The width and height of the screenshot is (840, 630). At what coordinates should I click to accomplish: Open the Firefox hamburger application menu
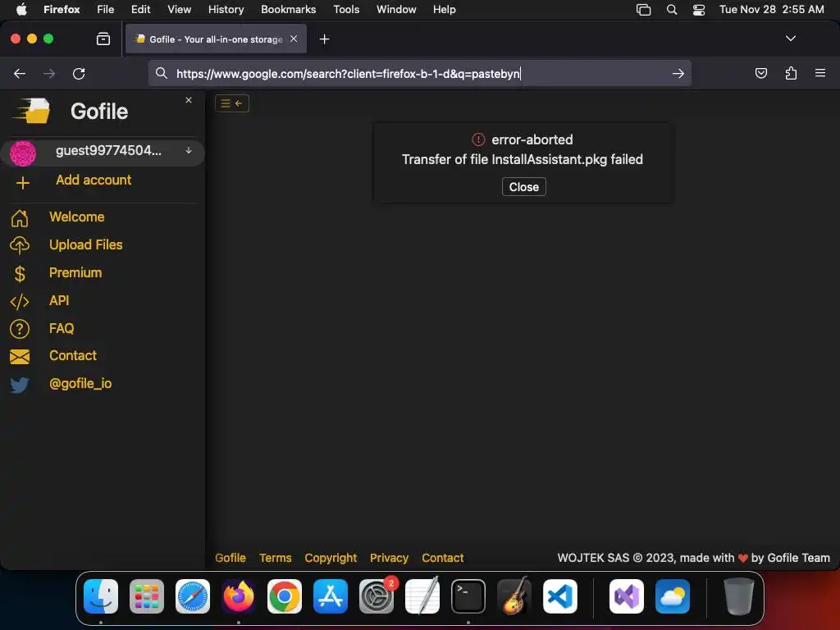coord(820,73)
